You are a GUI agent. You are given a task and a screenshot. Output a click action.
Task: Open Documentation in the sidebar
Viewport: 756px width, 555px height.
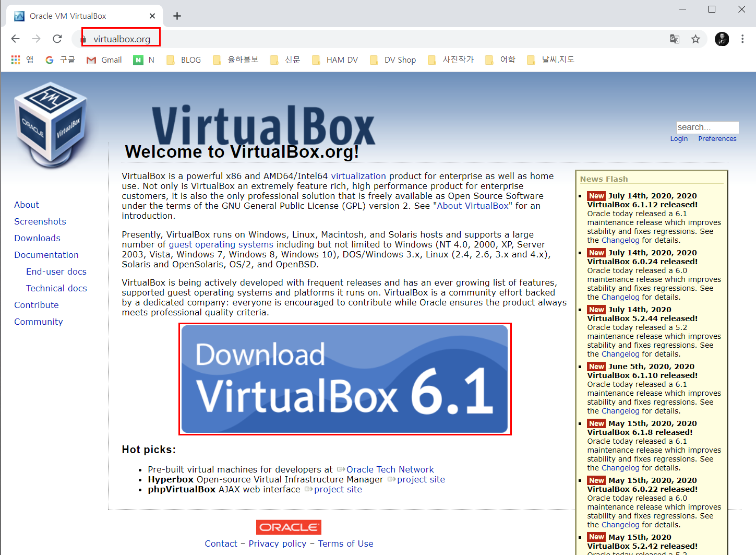(46, 255)
